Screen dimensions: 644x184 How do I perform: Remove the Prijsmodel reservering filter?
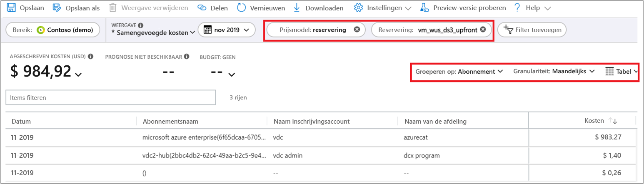pyautogui.click(x=357, y=30)
